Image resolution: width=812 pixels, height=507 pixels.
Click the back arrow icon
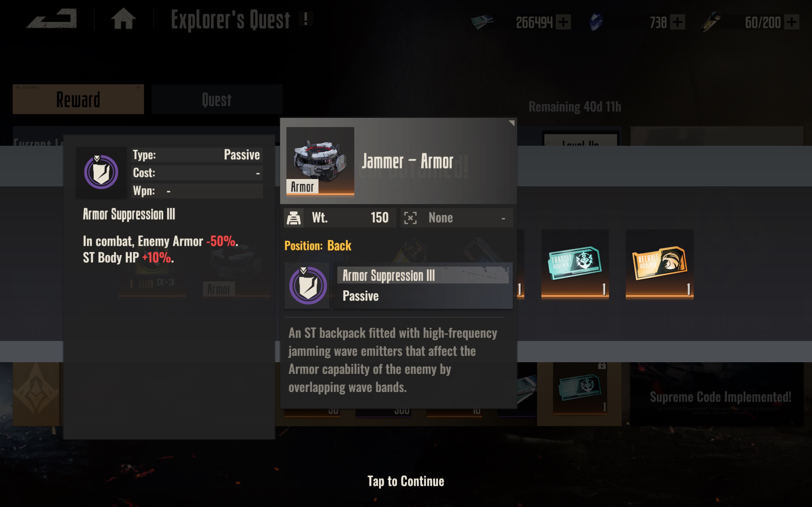tap(51, 18)
